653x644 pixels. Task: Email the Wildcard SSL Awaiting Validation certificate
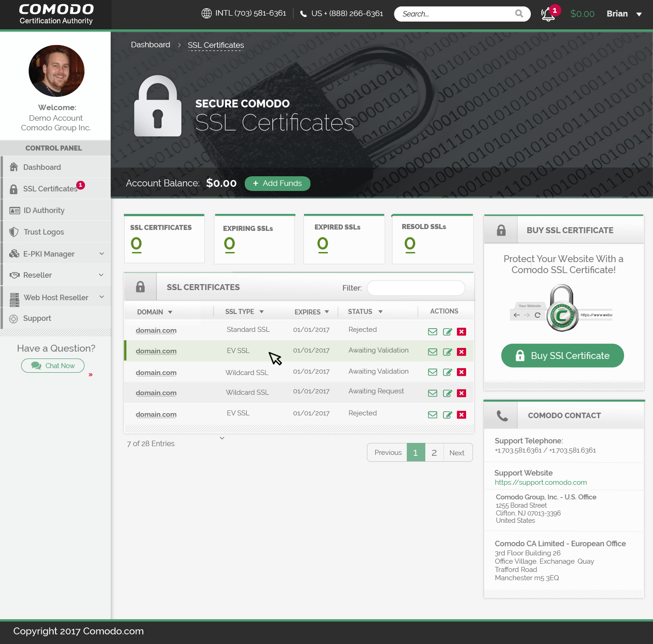coord(433,372)
